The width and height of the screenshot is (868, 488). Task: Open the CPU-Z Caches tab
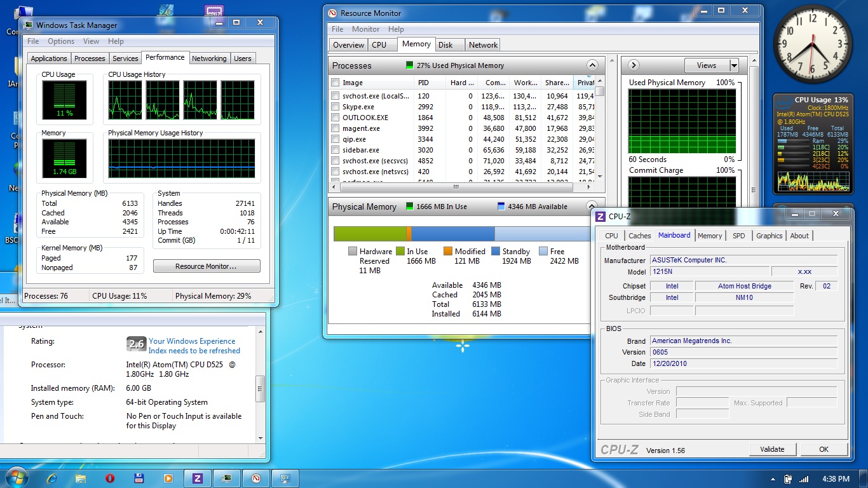(x=639, y=236)
